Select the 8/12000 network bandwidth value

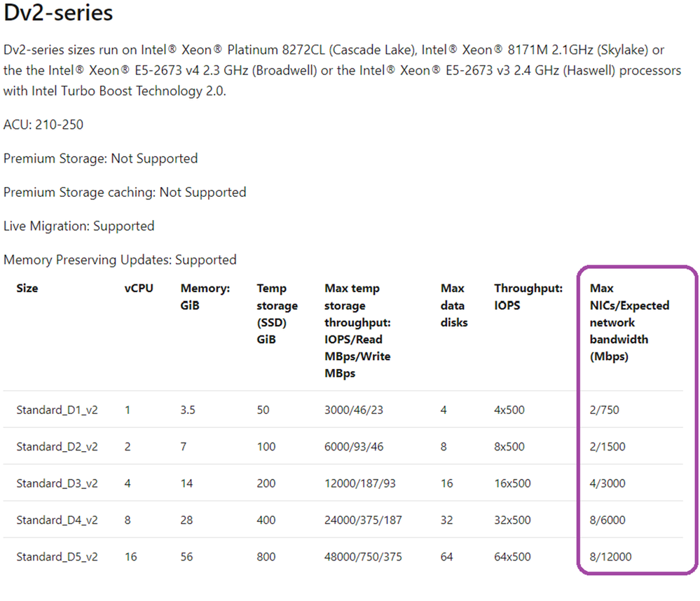pos(610,557)
